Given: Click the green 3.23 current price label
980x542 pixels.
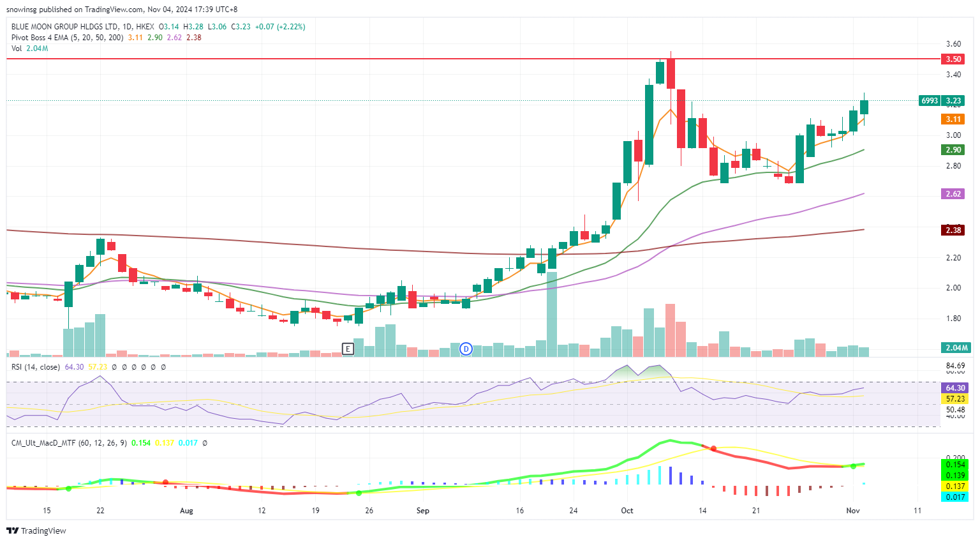Looking at the screenshot, I should tap(953, 100).
